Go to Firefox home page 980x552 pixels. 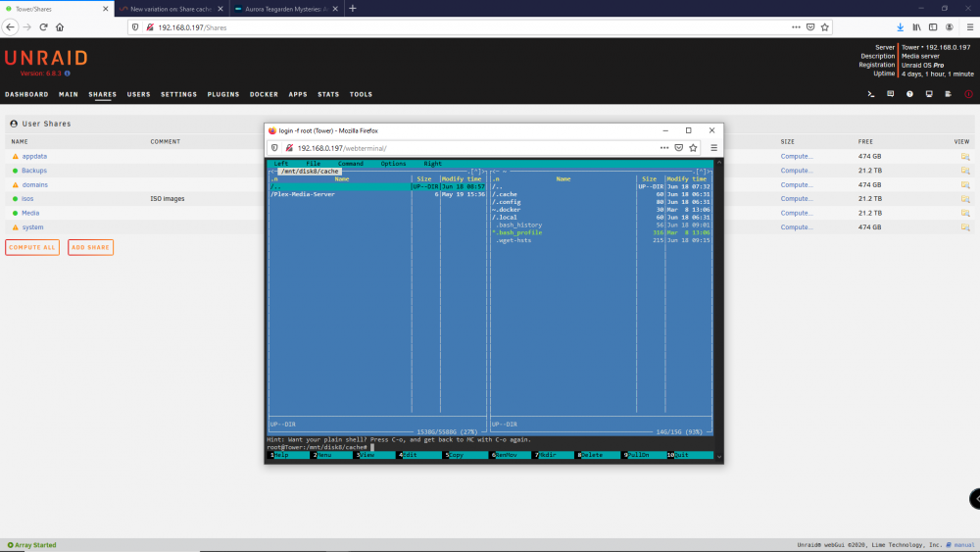pos(60,26)
